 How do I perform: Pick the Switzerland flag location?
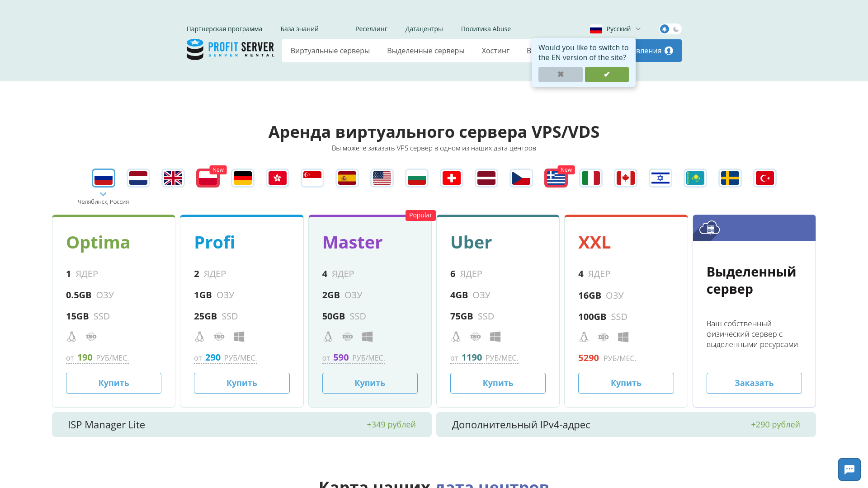(x=452, y=178)
